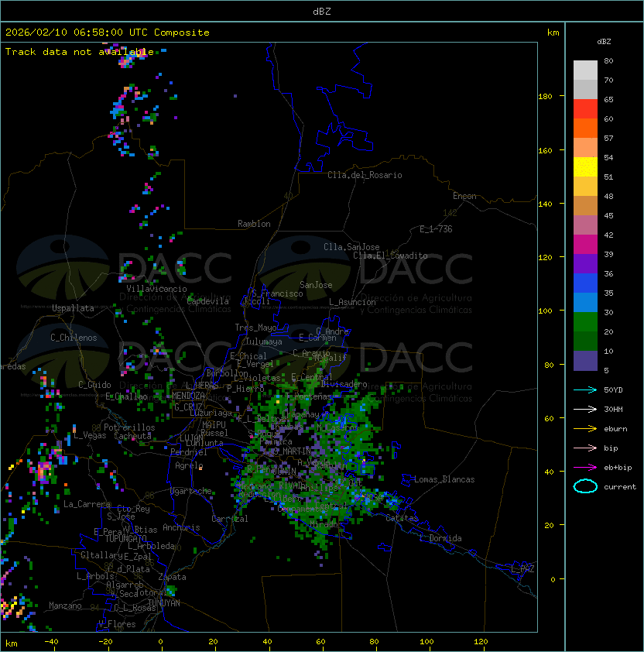This screenshot has width=644, height=652.
Task: Click the current legend label
Action: tap(619, 487)
